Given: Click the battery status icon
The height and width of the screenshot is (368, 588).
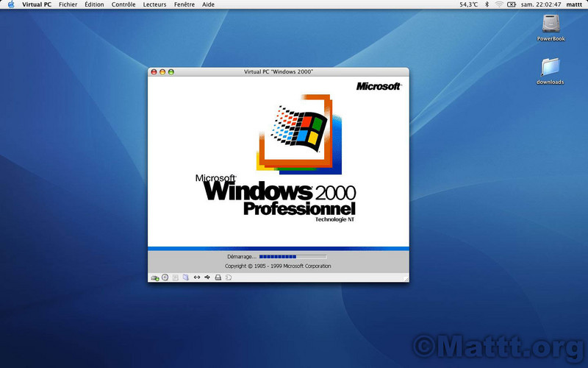Looking at the screenshot, I should tap(511, 4).
